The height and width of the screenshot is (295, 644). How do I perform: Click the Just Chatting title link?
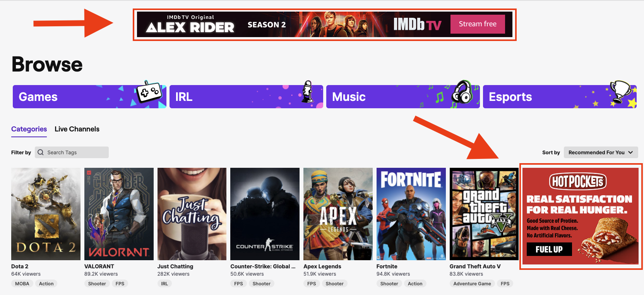[175, 266]
